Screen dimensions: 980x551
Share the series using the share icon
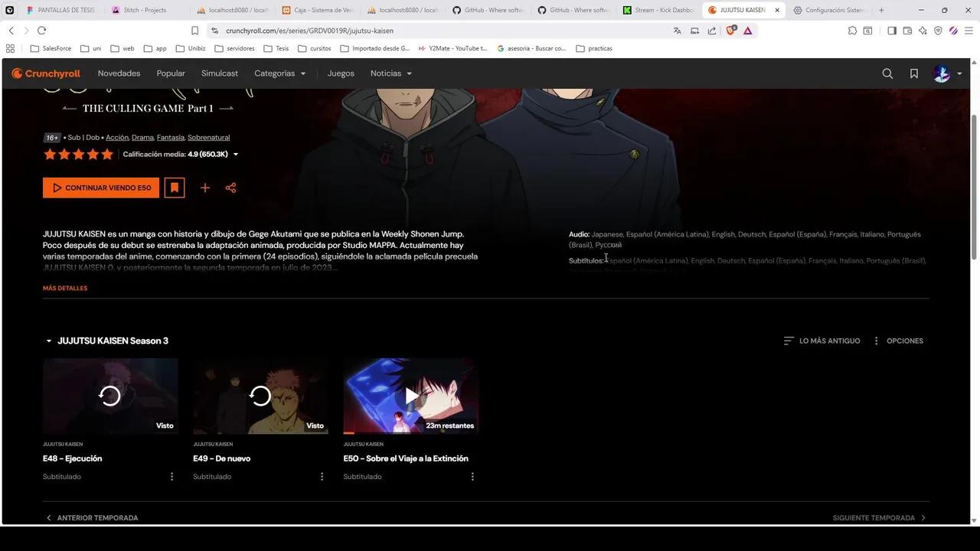pyautogui.click(x=230, y=187)
